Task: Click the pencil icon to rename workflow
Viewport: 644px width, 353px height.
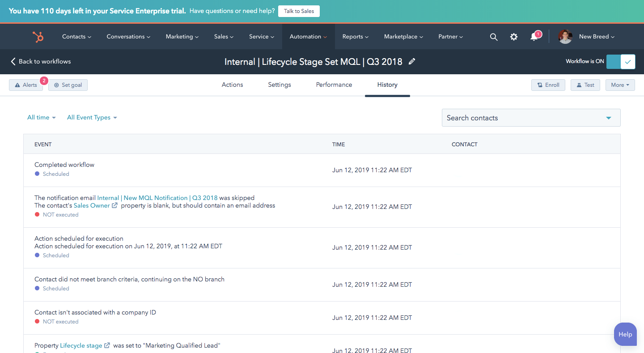Action: click(412, 62)
